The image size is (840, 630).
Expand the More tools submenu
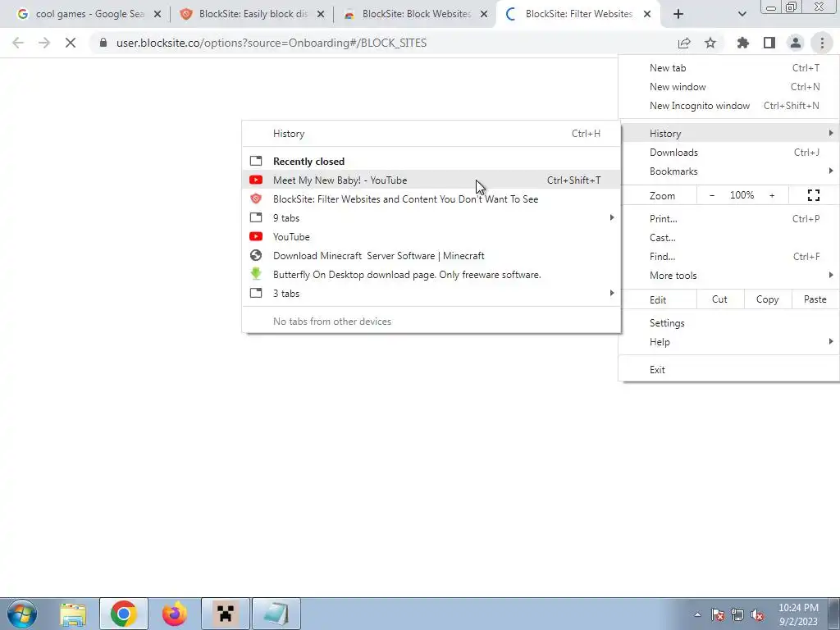click(728, 276)
